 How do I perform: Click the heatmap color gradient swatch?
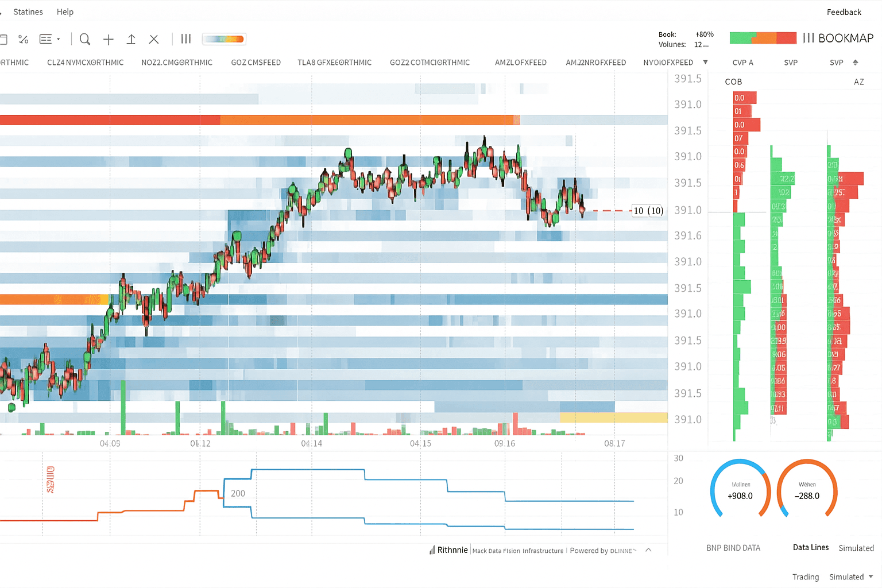(x=224, y=39)
